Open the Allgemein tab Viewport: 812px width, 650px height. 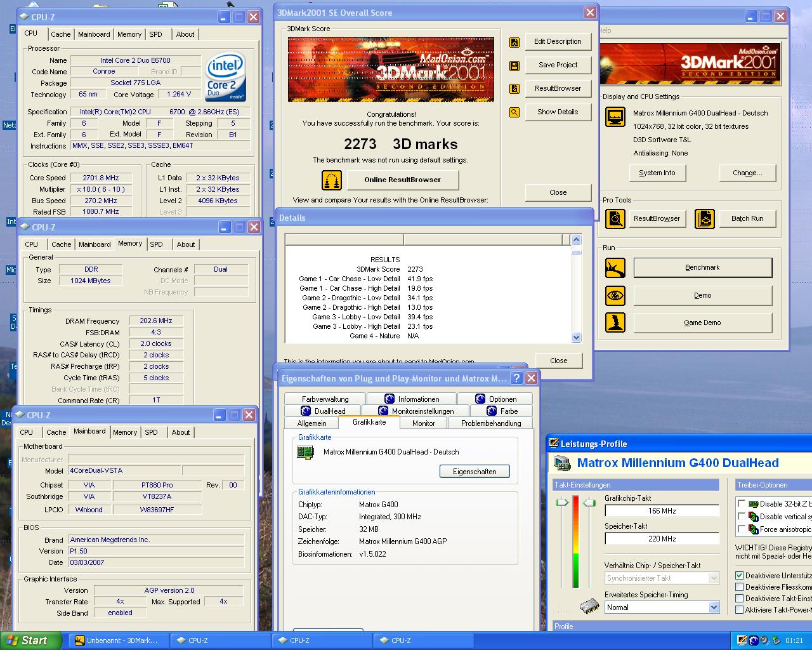pyautogui.click(x=311, y=423)
